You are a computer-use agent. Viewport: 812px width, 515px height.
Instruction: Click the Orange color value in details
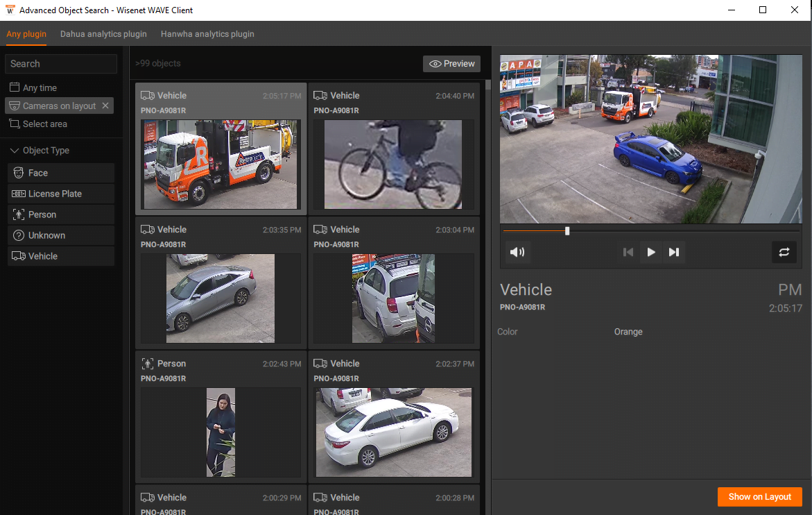pyautogui.click(x=628, y=332)
